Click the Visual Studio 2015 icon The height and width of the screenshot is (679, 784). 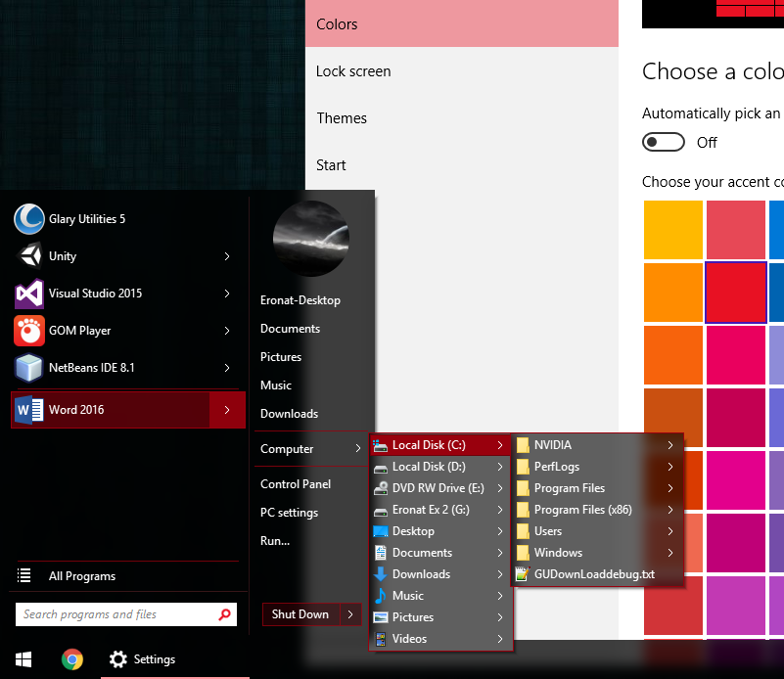pos(29,294)
